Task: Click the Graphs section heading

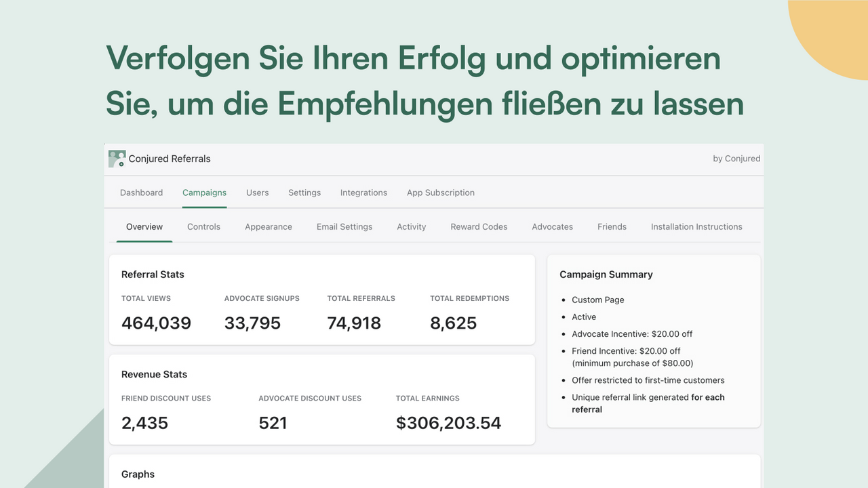Action: click(x=138, y=474)
